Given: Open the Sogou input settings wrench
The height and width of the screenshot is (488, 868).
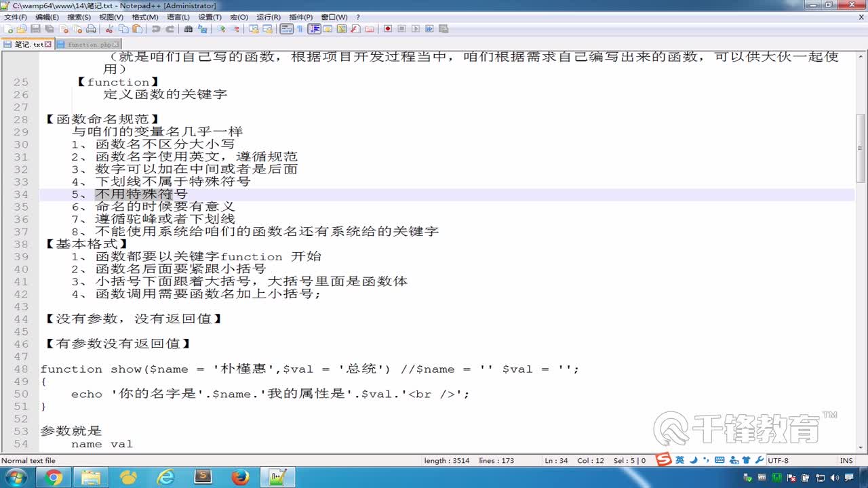Looking at the screenshot, I should tap(759, 460).
